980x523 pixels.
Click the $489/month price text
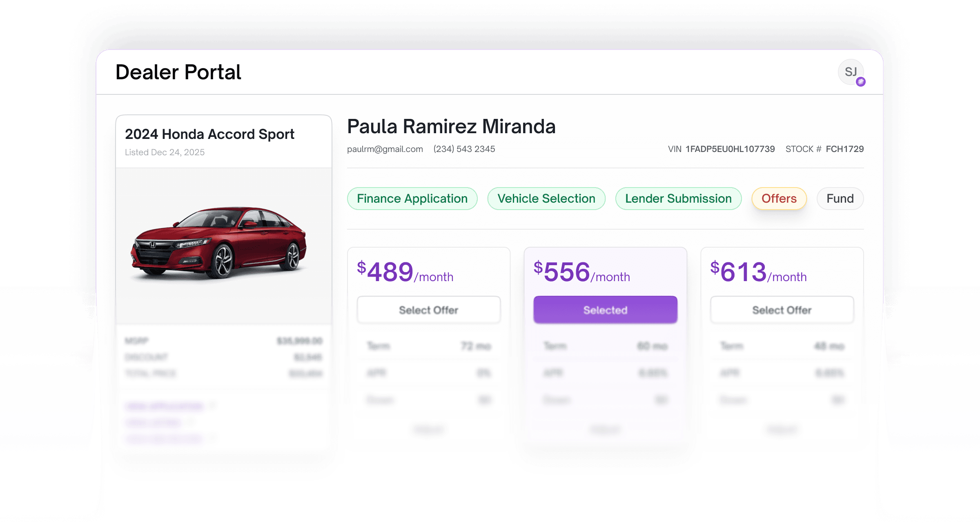[x=405, y=272]
